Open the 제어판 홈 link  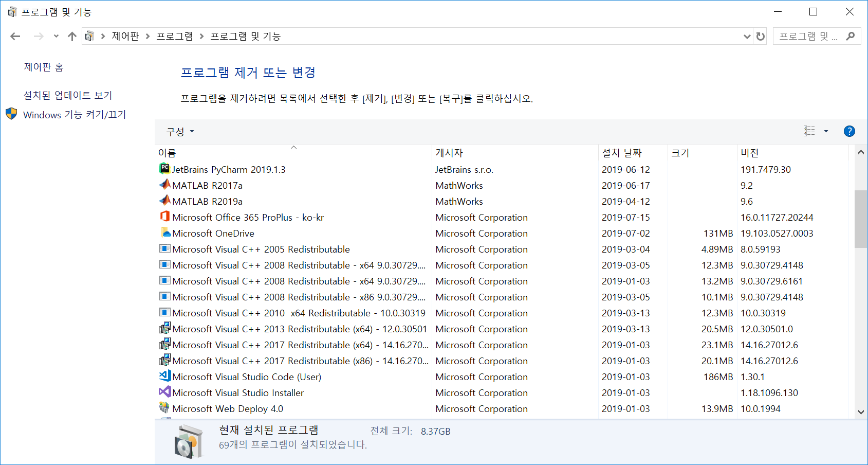click(44, 67)
